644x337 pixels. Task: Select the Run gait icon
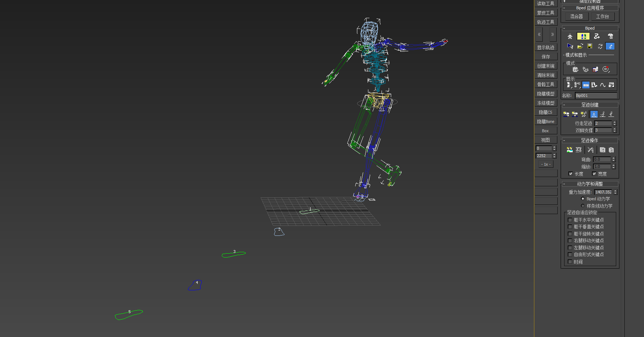[603, 114]
